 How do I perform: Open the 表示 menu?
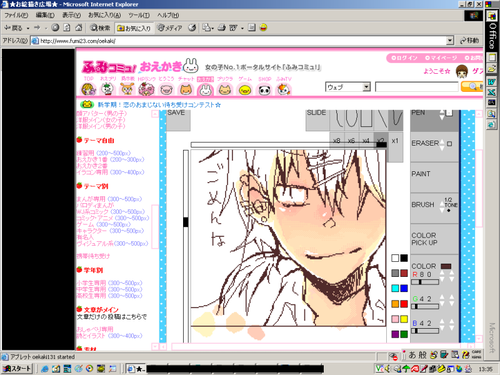click(x=71, y=15)
